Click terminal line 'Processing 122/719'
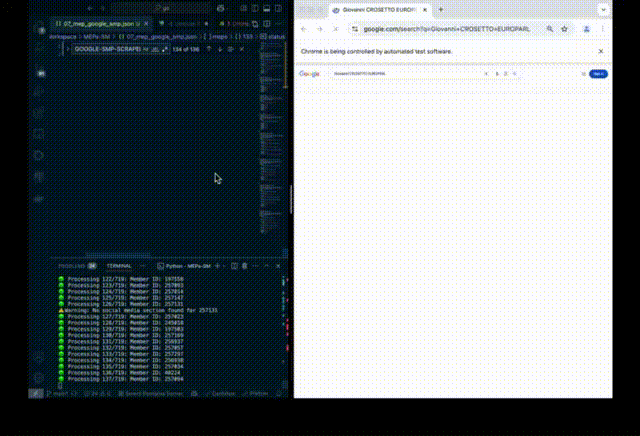 click(122, 279)
